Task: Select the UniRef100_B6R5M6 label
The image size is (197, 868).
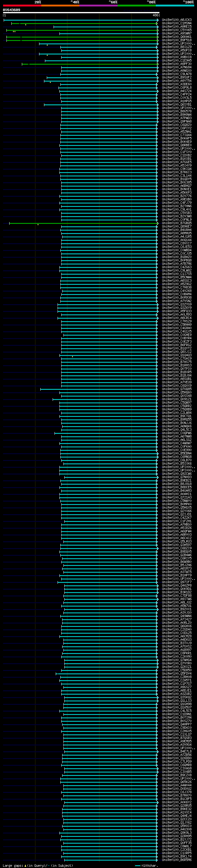Action: click(177, 860)
